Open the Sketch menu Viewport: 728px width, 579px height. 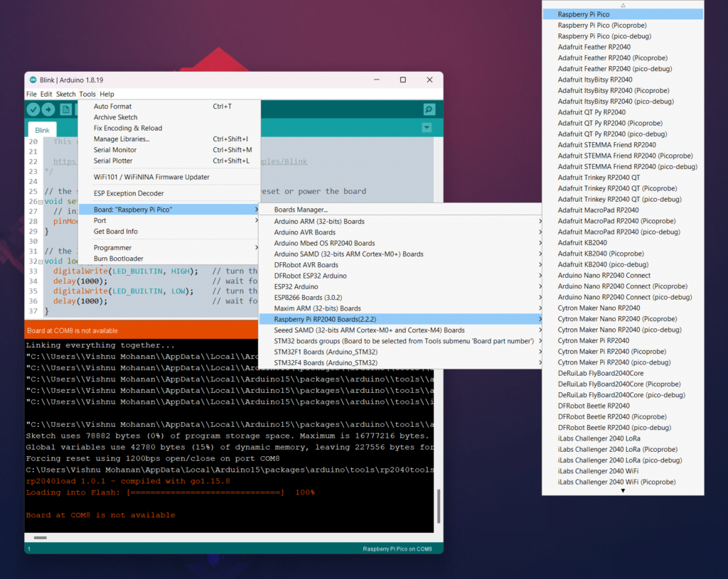click(65, 94)
